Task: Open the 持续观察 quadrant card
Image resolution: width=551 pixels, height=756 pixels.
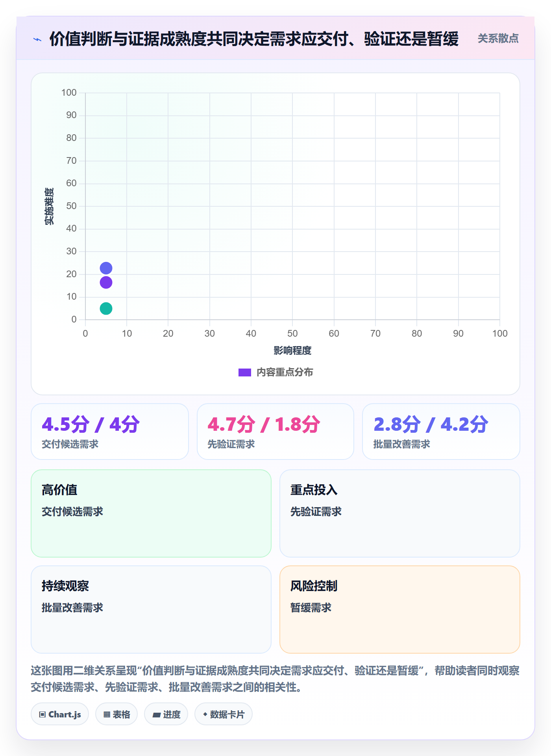Action: [151, 610]
